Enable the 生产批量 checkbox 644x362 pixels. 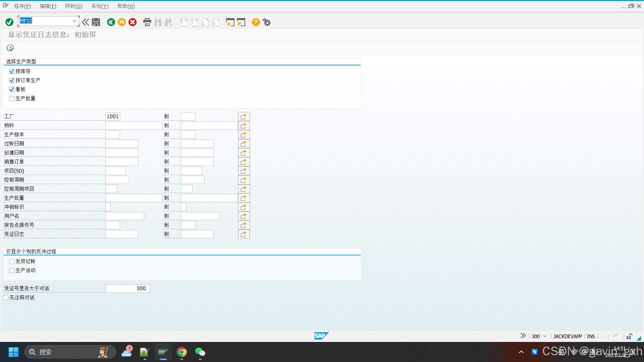[x=12, y=99]
